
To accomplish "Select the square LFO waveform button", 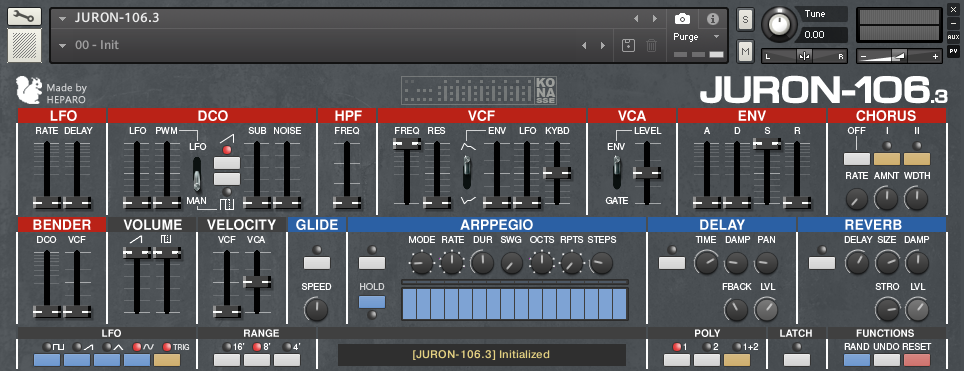I will (x=47, y=360).
